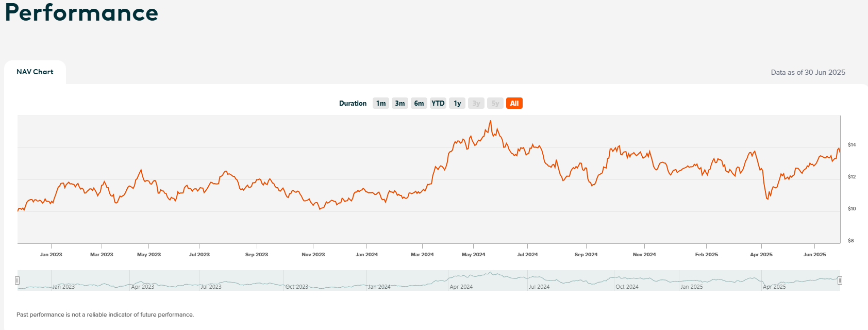Set chart duration to 1y
Screen dimensions: 868x330
(457, 103)
